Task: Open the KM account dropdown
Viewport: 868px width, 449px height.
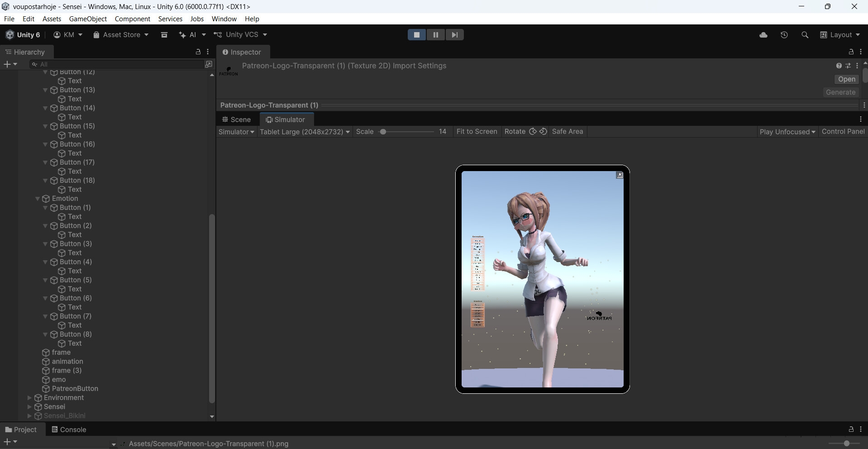Action: tap(68, 35)
